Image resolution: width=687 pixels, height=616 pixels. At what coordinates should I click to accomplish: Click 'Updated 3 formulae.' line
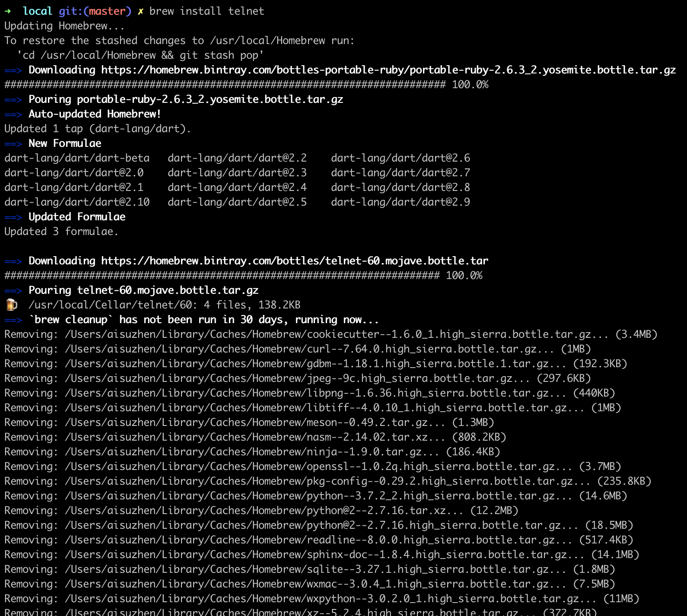tap(61, 232)
